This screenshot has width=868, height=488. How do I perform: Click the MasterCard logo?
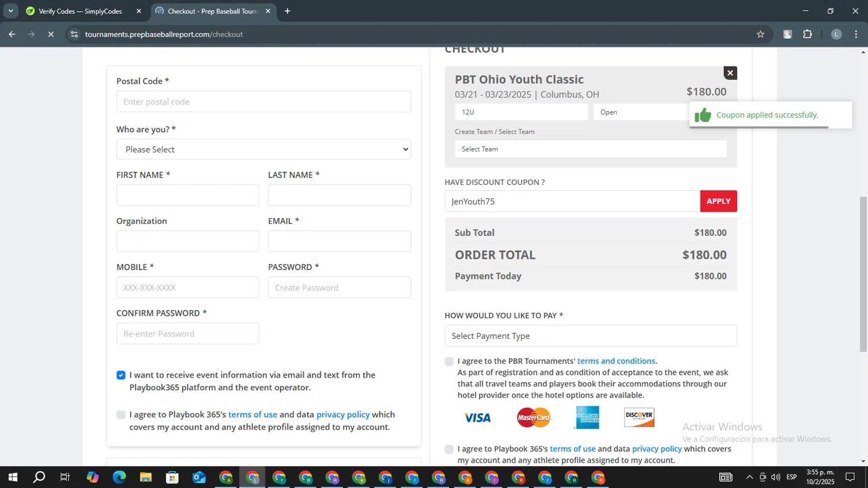(x=534, y=417)
